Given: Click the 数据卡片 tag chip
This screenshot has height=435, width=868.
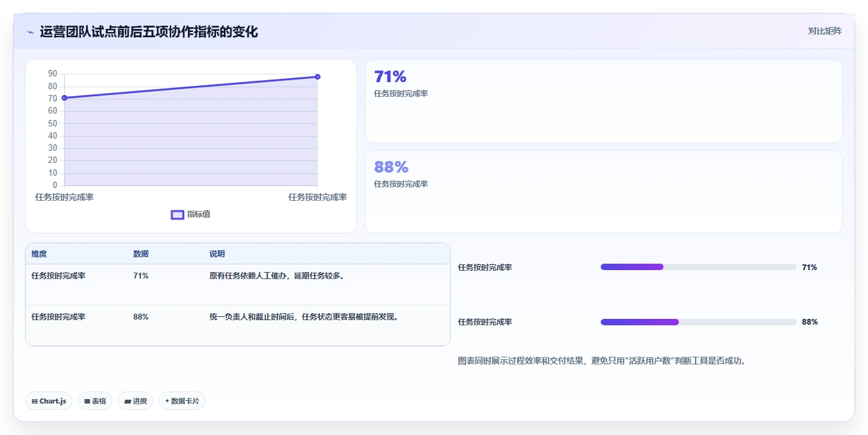Looking at the screenshot, I should click(x=182, y=401).
